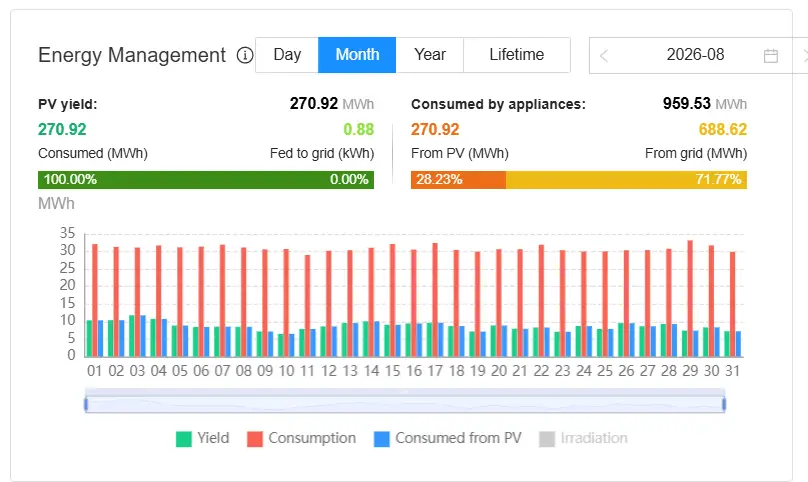Viewport: 808px width, 482px height.
Task: Click the green 100.00% consumed bar
Action: click(206, 180)
